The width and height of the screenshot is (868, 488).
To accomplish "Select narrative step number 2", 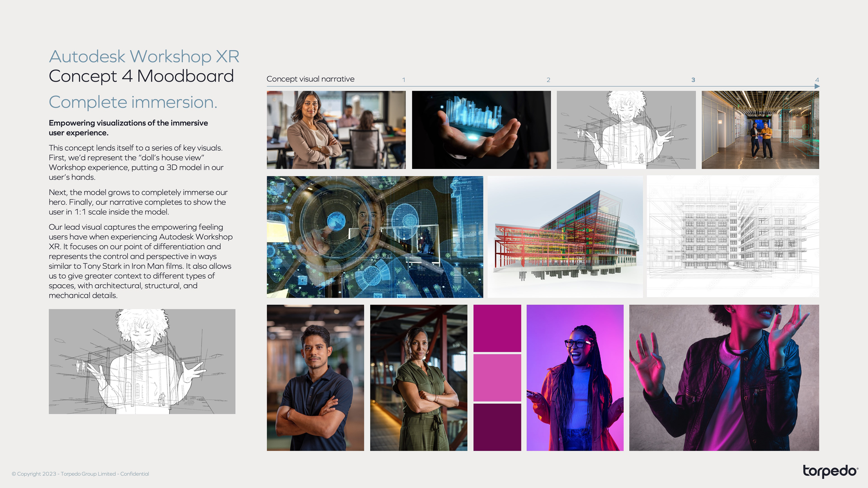I will [x=548, y=80].
